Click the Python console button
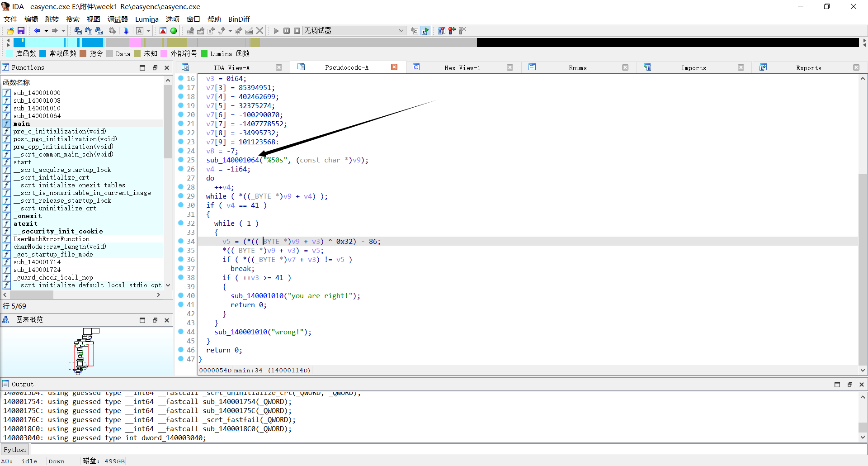868x466 pixels. [x=15, y=449]
